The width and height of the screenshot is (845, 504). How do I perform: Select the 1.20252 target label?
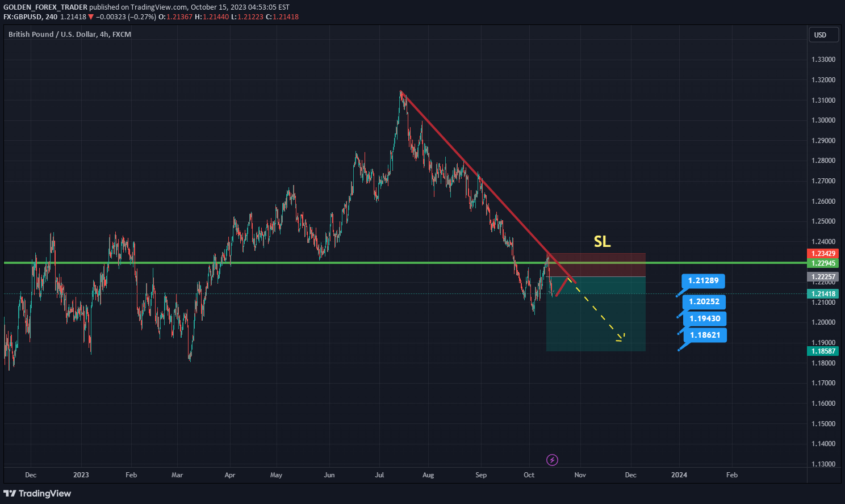tap(704, 301)
